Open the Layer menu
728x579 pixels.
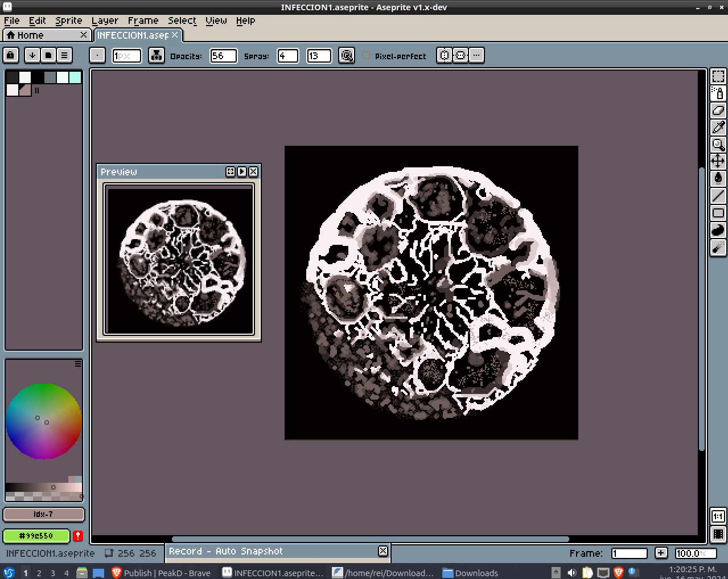coord(105,20)
